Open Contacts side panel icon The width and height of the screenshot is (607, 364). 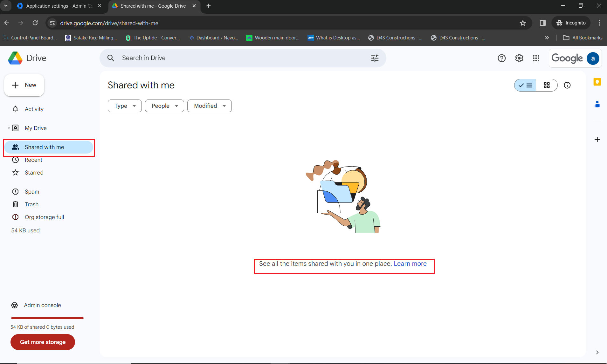tap(597, 104)
